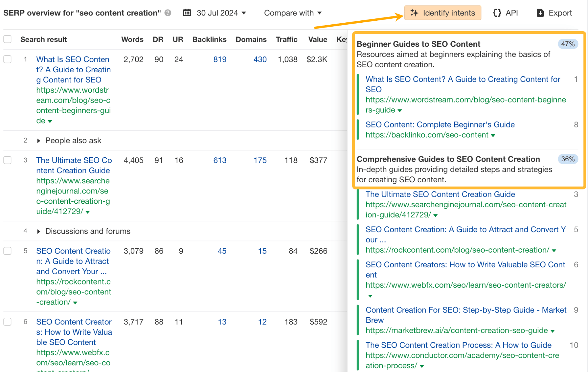
Task: Click the question mark help icon
Action: (169, 12)
